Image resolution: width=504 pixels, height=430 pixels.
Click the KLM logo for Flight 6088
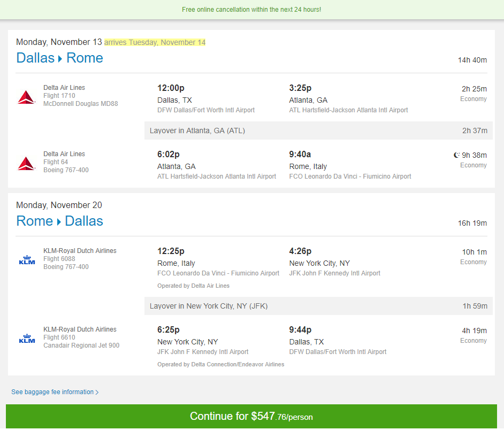(27, 260)
